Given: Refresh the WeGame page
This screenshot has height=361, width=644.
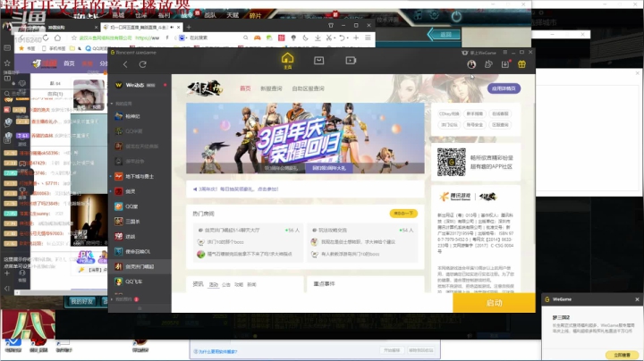Looking at the screenshot, I should 142,64.
